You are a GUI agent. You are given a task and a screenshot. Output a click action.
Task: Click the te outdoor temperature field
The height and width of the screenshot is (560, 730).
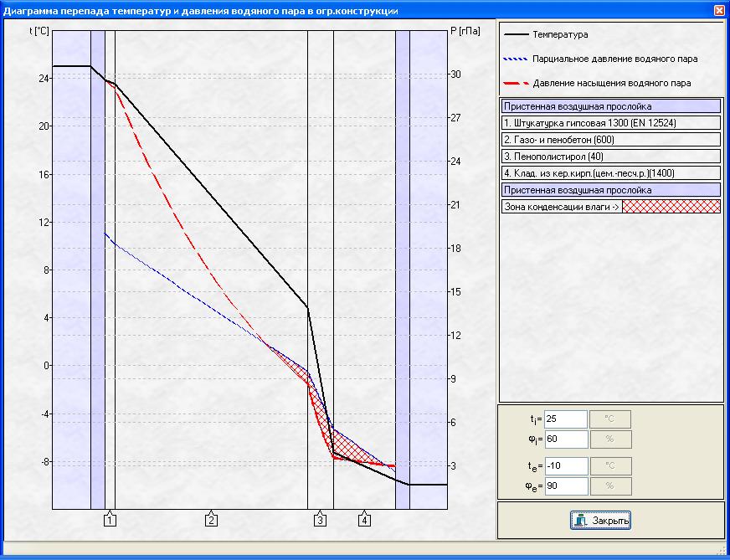coord(566,466)
